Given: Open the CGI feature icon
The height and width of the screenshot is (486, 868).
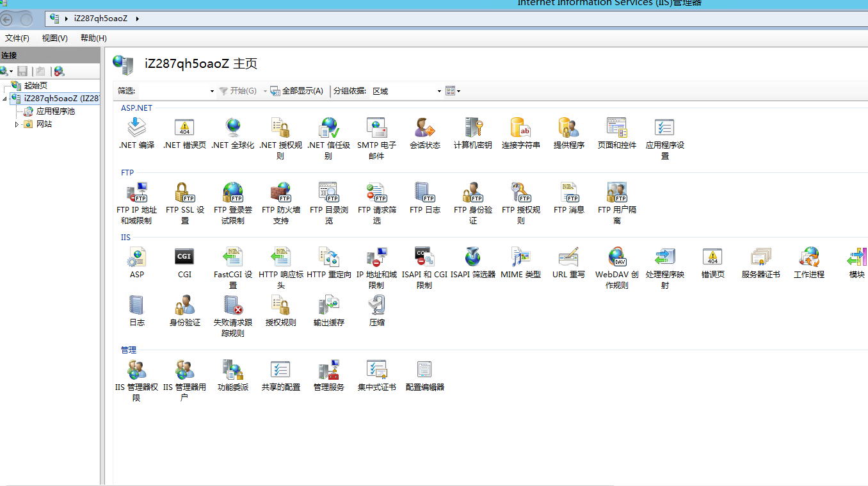Looking at the screenshot, I should coord(184,263).
